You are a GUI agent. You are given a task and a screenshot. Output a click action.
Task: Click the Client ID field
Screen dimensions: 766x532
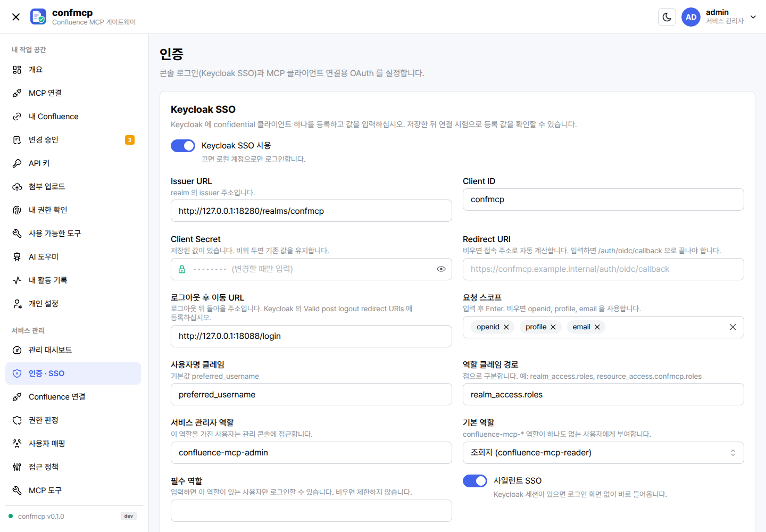point(603,199)
